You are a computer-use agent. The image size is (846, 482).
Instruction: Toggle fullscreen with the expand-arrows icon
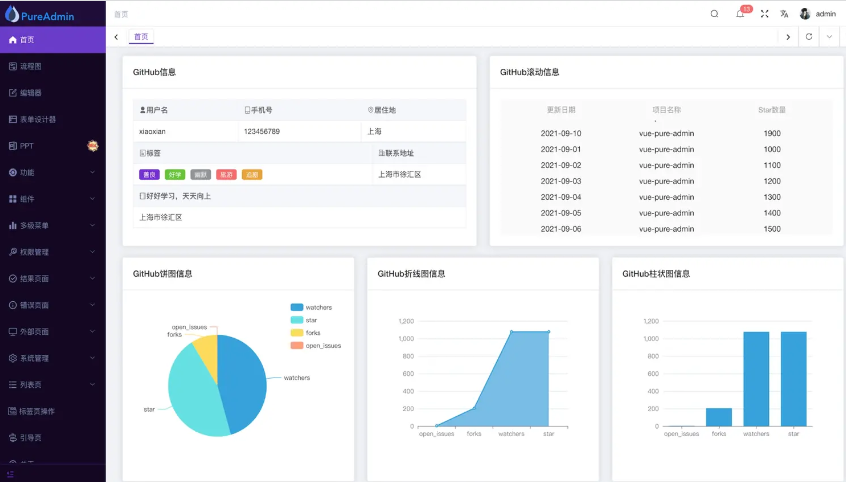tap(765, 14)
